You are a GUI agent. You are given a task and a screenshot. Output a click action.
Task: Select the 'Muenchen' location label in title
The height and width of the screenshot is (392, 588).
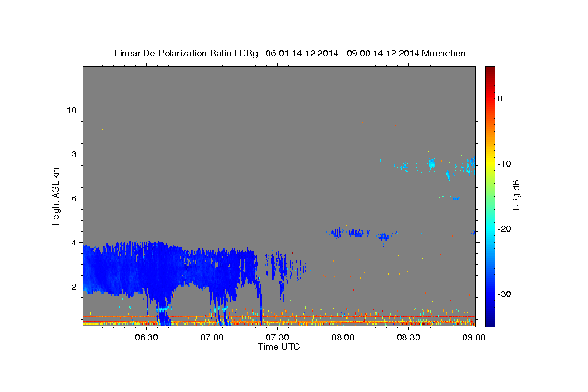[x=444, y=53]
